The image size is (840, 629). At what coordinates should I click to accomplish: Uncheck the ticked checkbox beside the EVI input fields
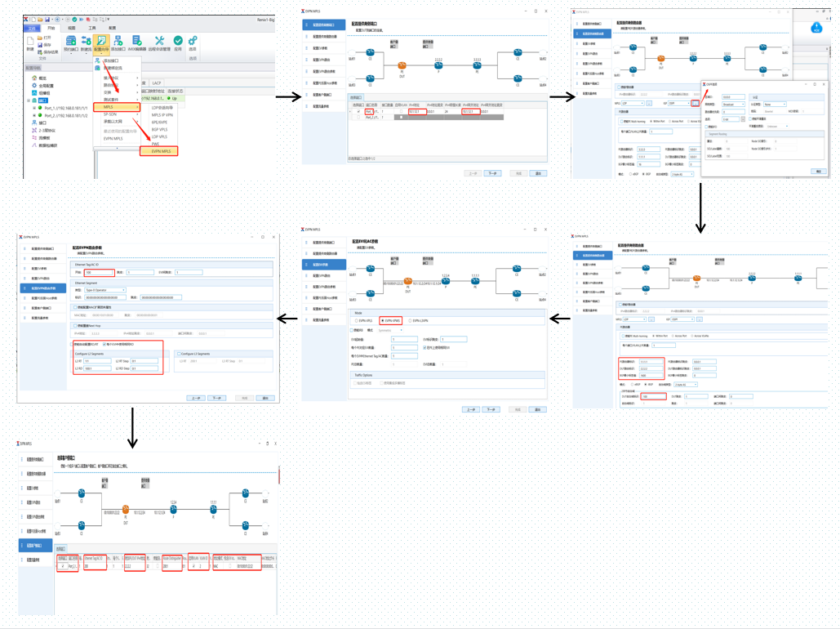tap(424, 347)
